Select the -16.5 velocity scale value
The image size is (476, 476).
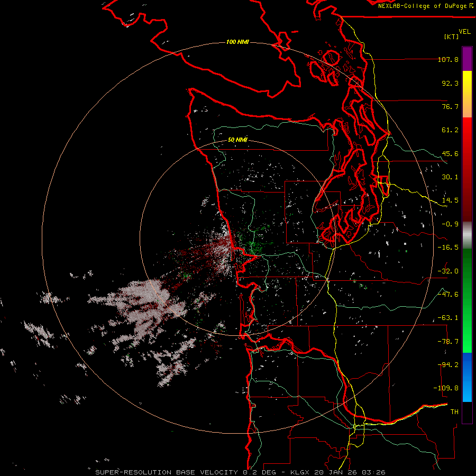tap(448, 248)
